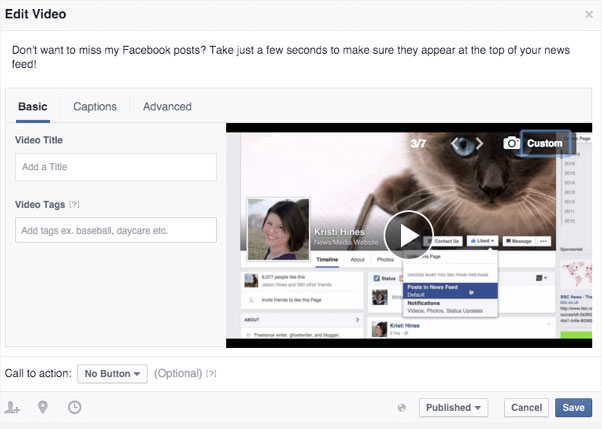The image size is (602, 429).
Task: Click the Video Title input field
Action: click(x=116, y=167)
